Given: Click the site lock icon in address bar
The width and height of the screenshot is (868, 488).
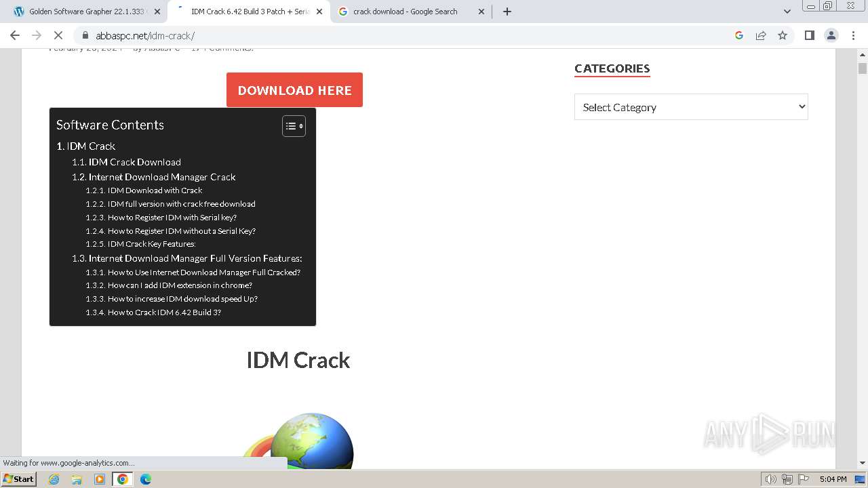Looking at the screenshot, I should (x=85, y=35).
